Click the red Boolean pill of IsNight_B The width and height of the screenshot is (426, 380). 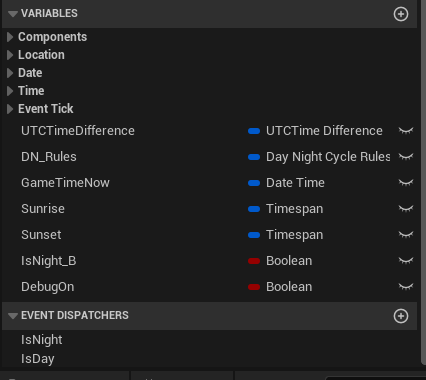pyautogui.click(x=254, y=261)
